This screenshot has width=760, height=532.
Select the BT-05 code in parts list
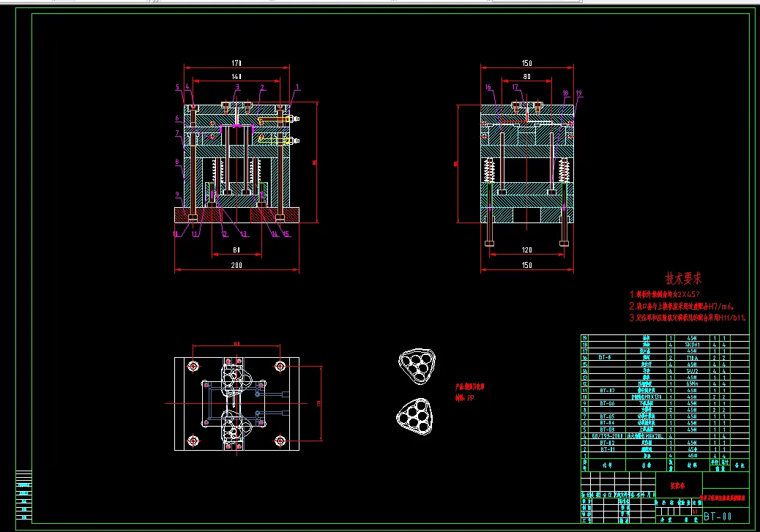pyautogui.click(x=607, y=416)
